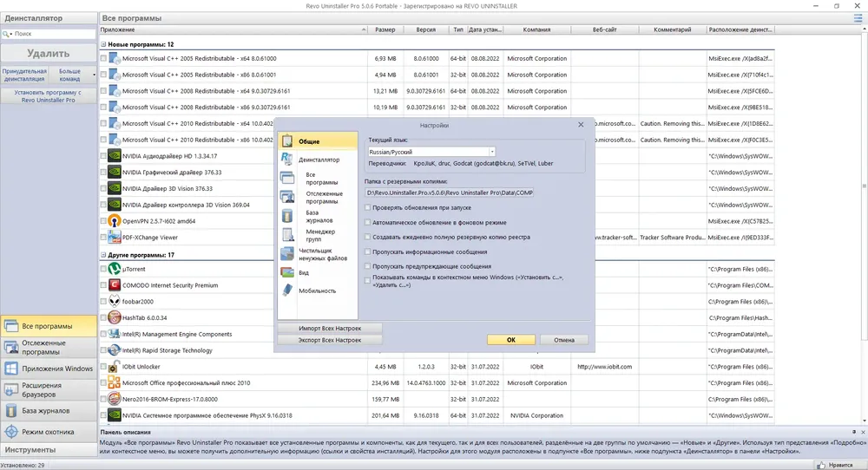Click the Отмена button

(564, 340)
